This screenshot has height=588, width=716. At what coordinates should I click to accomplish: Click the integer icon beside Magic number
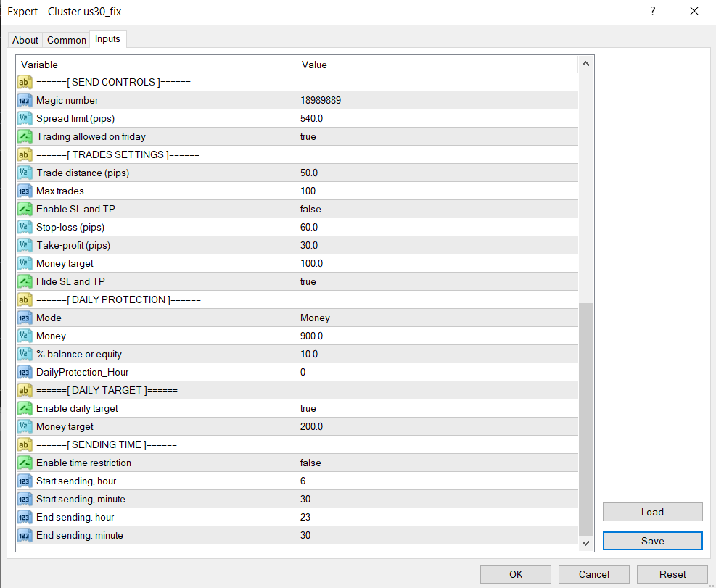tap(25, 100)
